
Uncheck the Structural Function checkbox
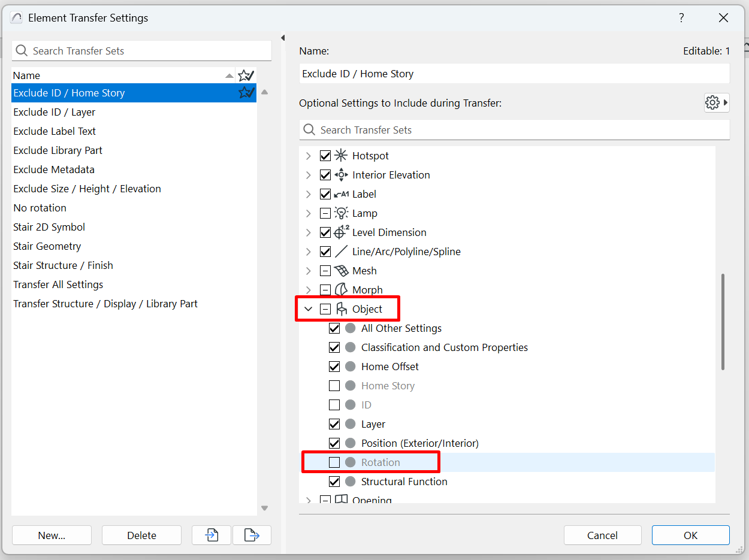tap(334, 481)
